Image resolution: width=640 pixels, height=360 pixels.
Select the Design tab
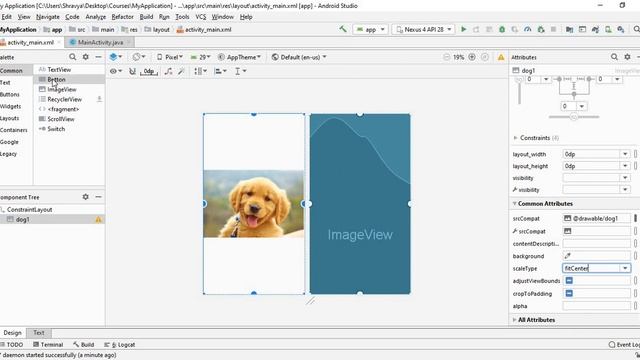[x=12, y=333]
